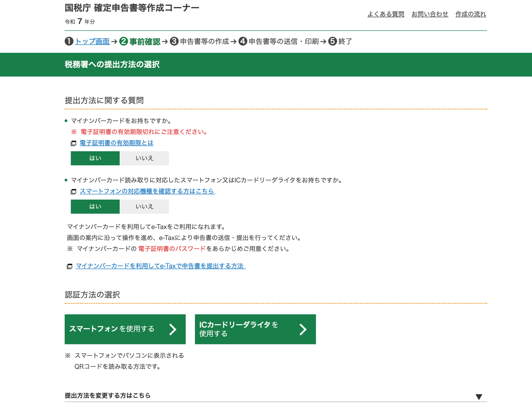Expand 提出方法を変更する方はこちら triangle
Viewport: 532px width, 419px height.
479,397
